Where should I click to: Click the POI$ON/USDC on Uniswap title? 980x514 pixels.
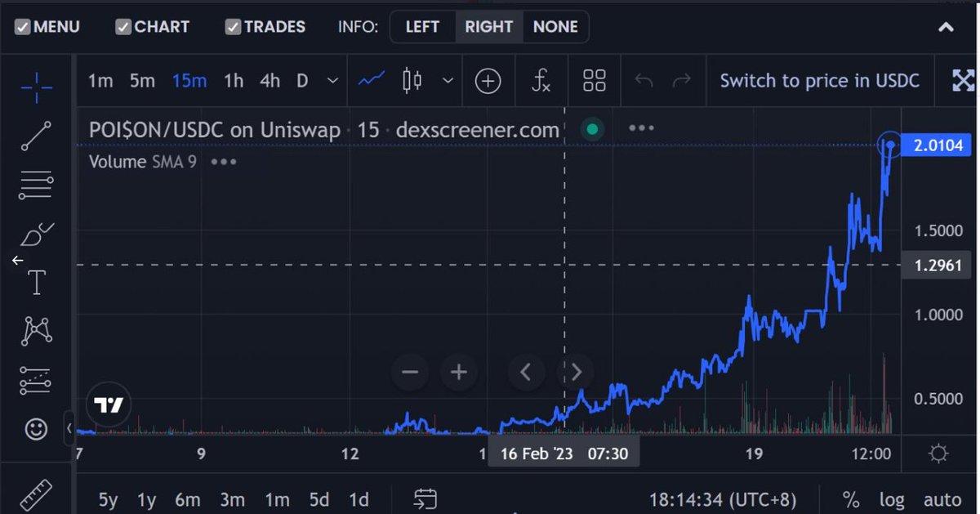[215, 129]
